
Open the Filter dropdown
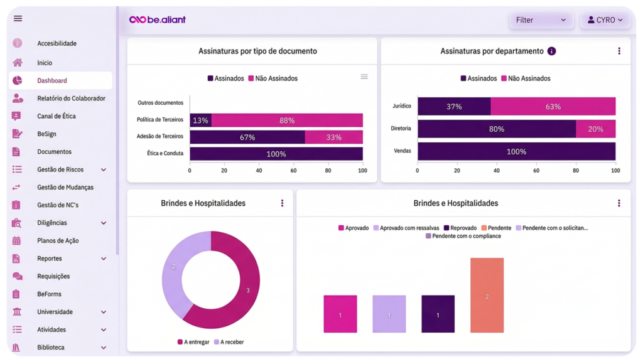541,20
